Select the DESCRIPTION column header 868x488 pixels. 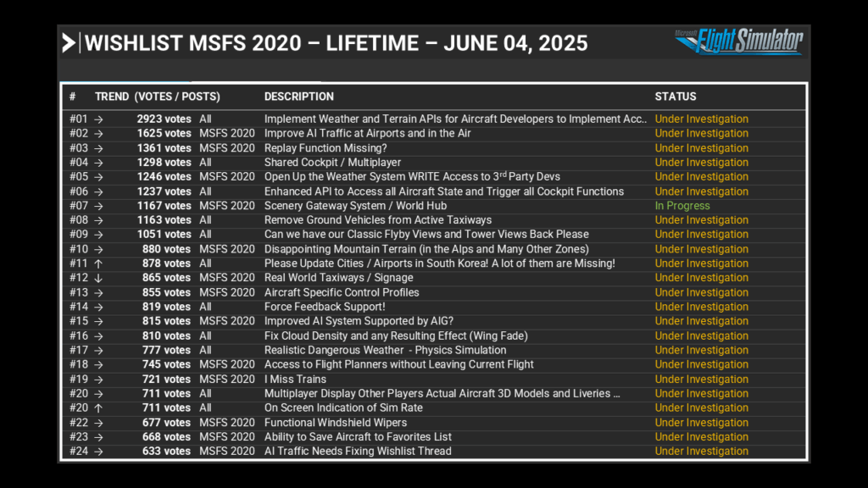(298, 97)
